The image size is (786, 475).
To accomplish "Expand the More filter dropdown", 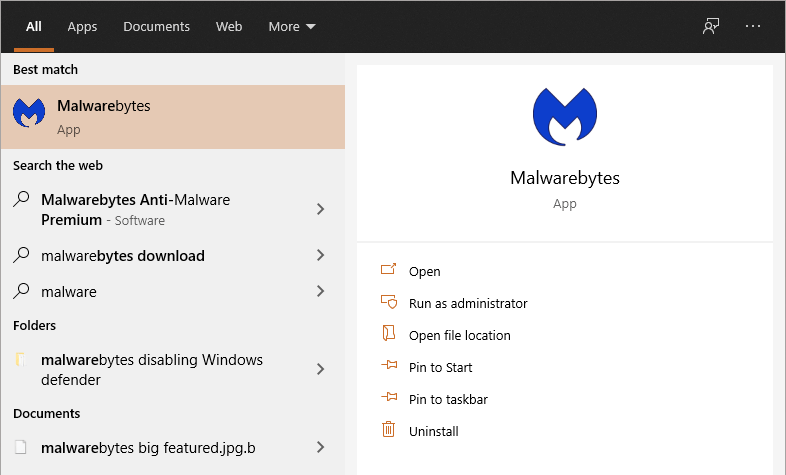I will pos(292,27).
